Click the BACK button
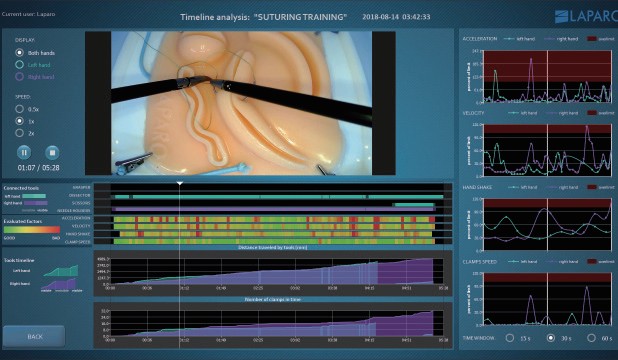This screenshot has width=618, height=360. pyautogui.click(x=34, y=336)
